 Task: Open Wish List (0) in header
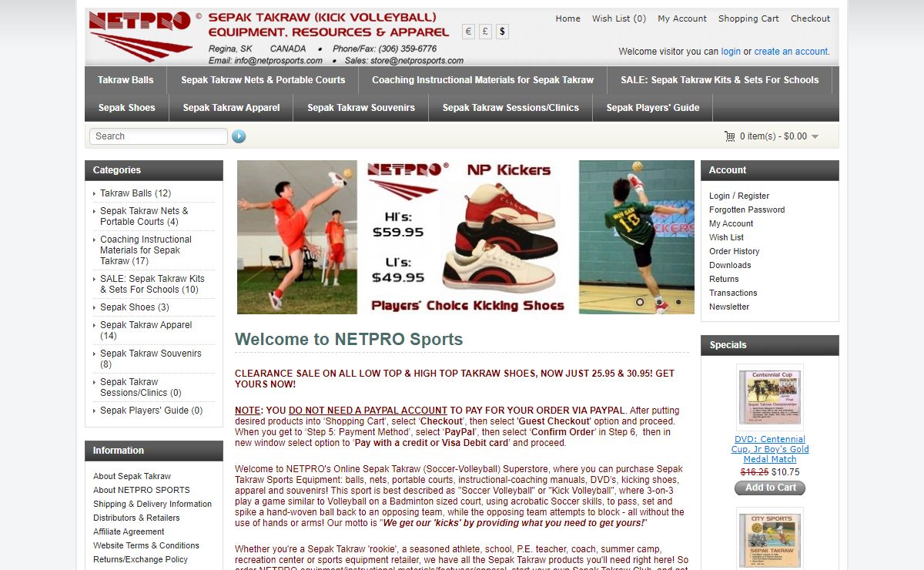click(619, 18)
